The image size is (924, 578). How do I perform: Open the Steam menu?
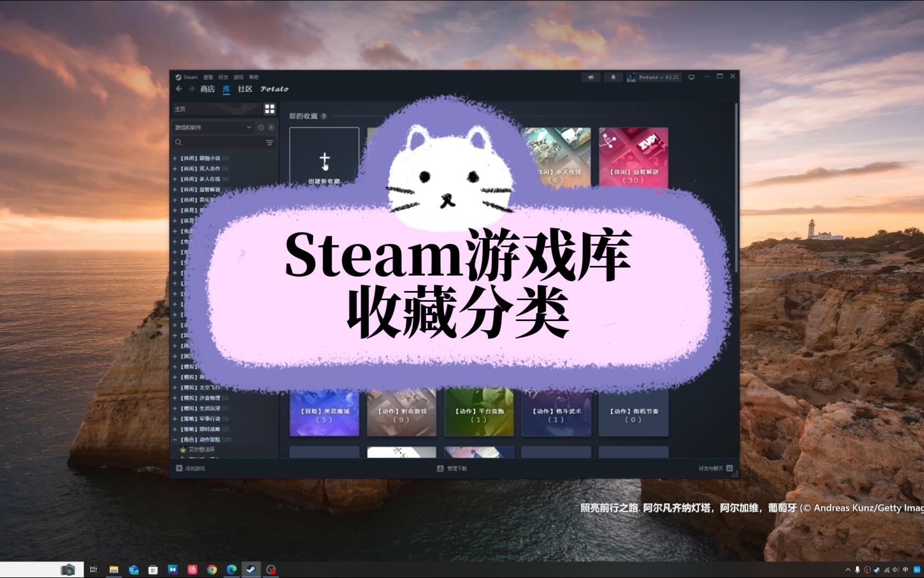(187, 77)
